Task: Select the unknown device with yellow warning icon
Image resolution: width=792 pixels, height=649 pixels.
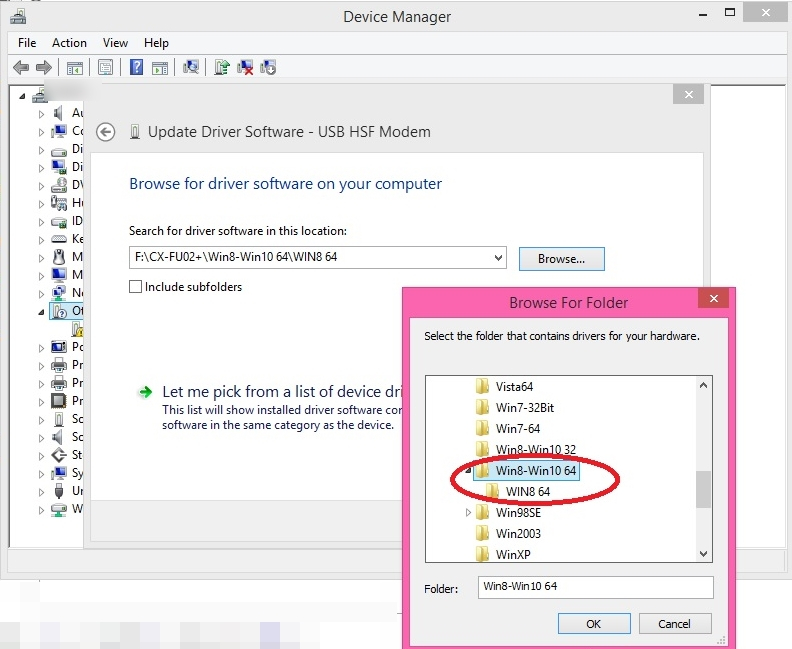Action: click(77, 329)
